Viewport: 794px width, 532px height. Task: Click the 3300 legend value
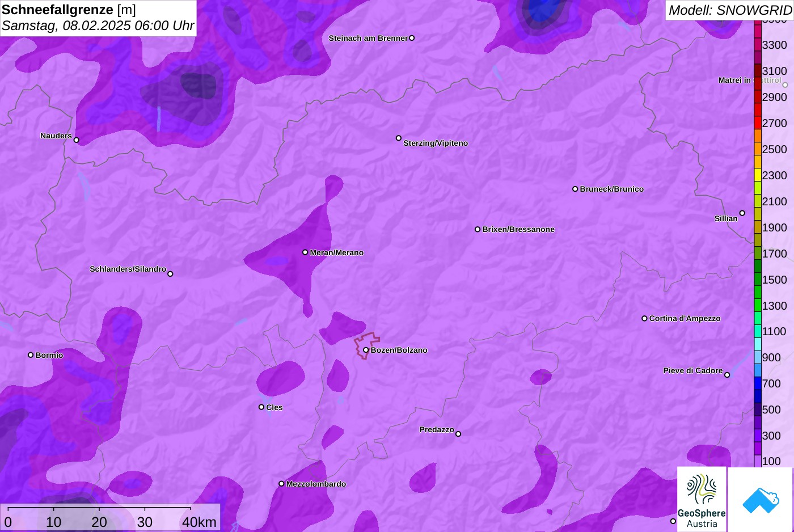tap(775, 45)
